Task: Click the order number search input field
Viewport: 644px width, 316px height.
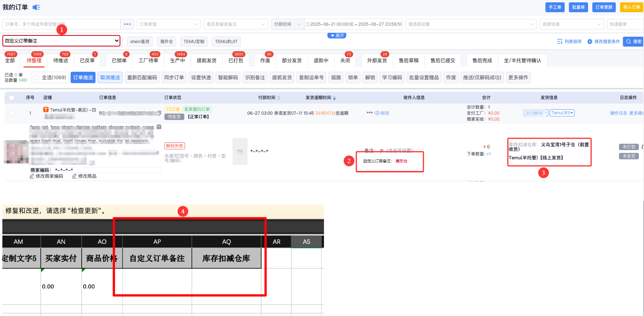Action: [62, 24]
